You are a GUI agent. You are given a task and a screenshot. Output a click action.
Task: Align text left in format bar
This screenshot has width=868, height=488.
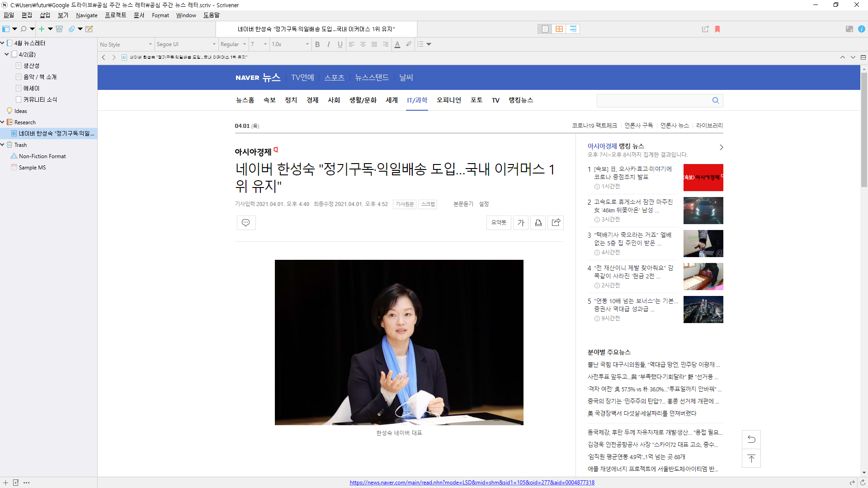tap(352, 44)
